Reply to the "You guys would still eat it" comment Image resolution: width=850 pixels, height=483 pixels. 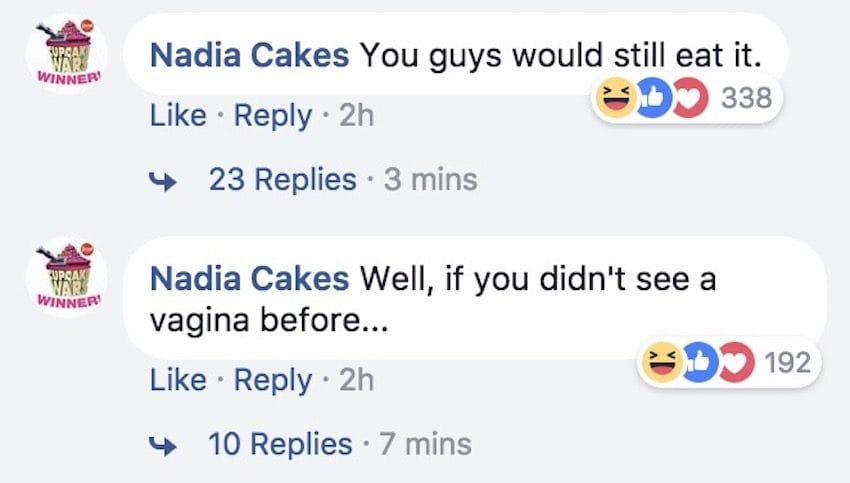(273, 117)
